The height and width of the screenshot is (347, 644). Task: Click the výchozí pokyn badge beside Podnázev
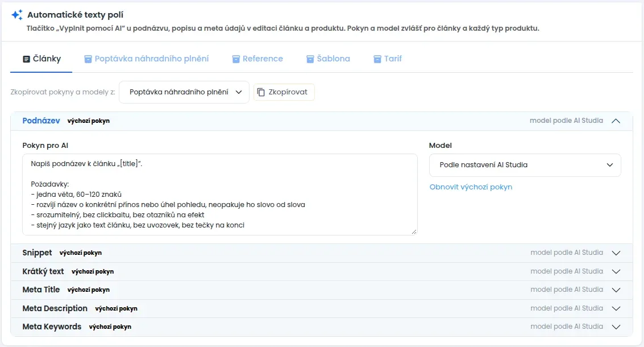[88, 121]
